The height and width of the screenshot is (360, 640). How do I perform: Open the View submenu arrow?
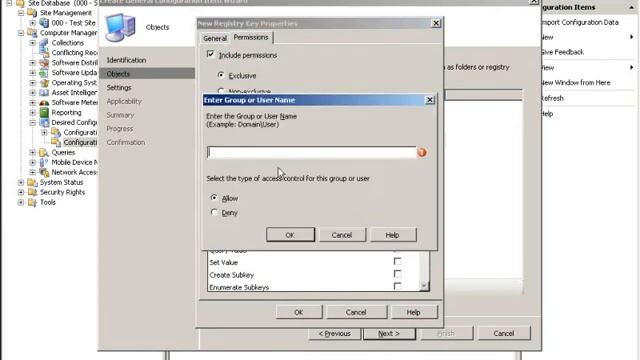coord(631,67)
